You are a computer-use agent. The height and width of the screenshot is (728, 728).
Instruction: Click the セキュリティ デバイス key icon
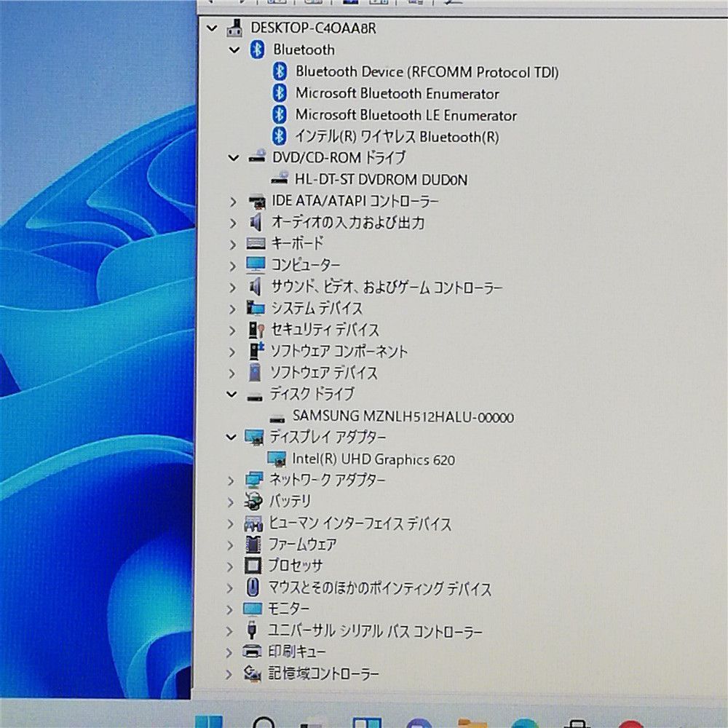click(256, 330)
